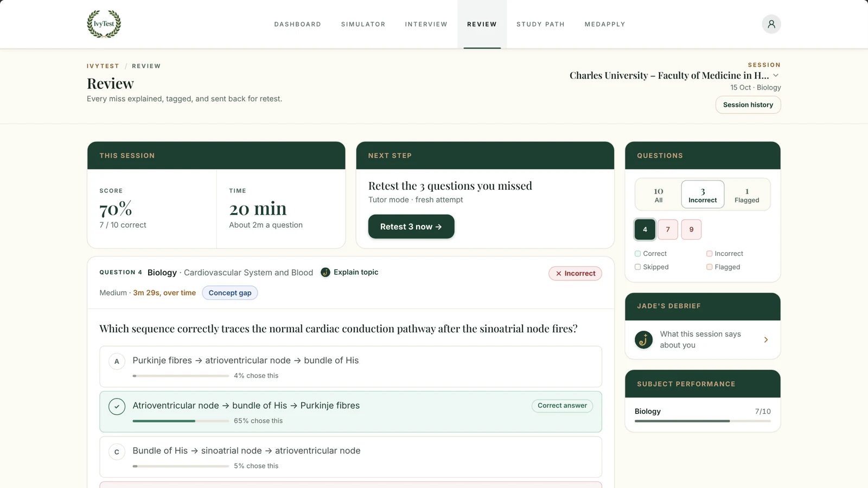Start Retest 3 now
The image size is (868, 488).
pyautogui.click(x=411, y=227)
